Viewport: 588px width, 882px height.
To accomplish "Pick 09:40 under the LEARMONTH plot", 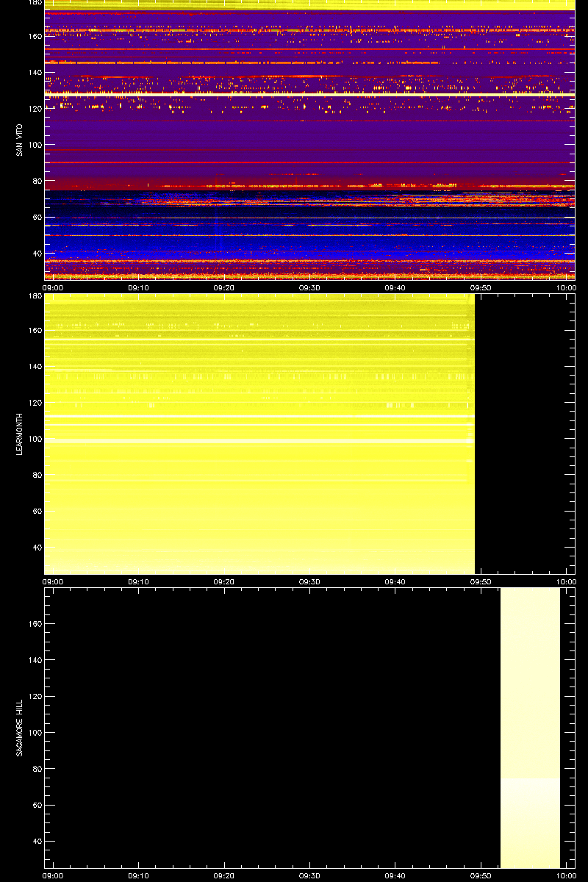I will click(x=395, y=582).
